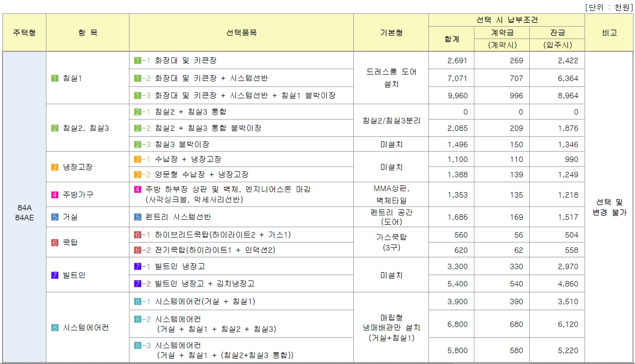Click the 매립형 냉매배관만 설치 cell
Image resolution: width=635 pixels, height=364 pixels.
point(391,327)
